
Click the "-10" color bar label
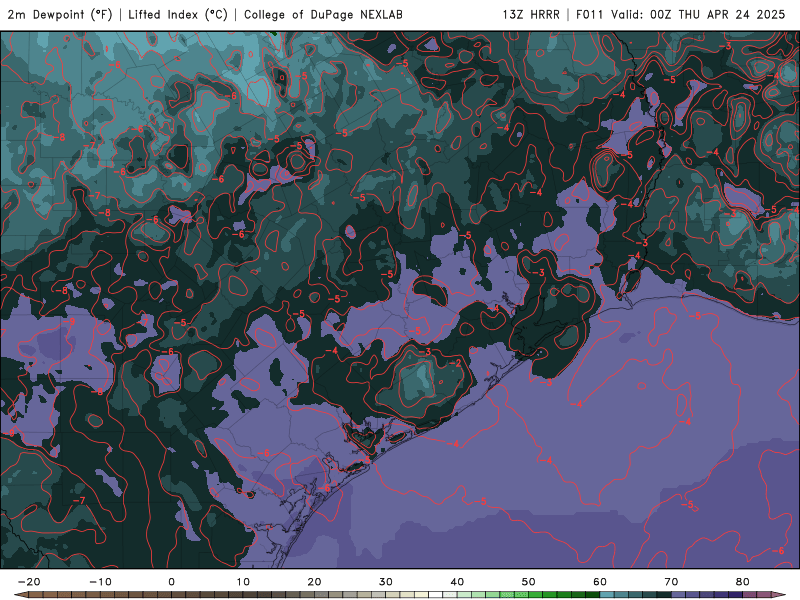pos(100,582)
